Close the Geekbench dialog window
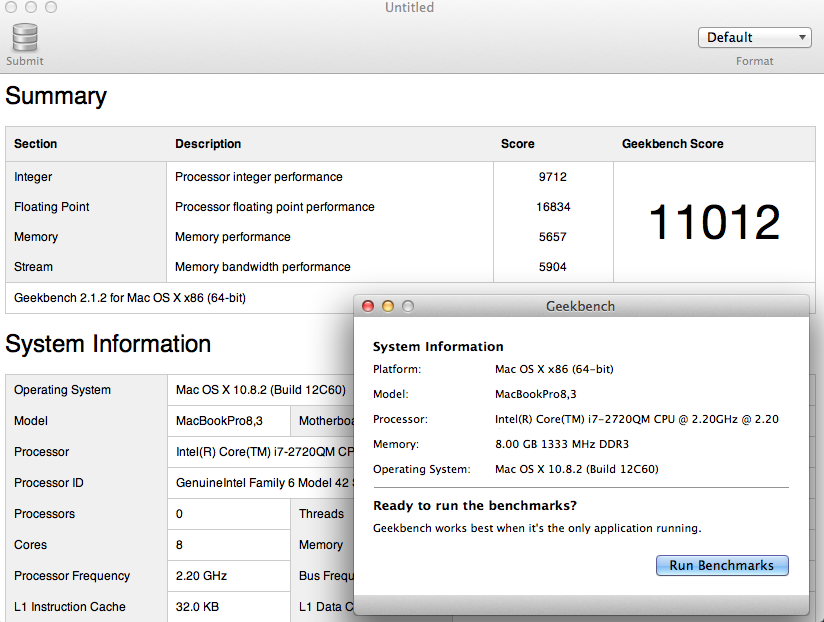The height and width of the screenshot is (622, 824). coord(368,306)
